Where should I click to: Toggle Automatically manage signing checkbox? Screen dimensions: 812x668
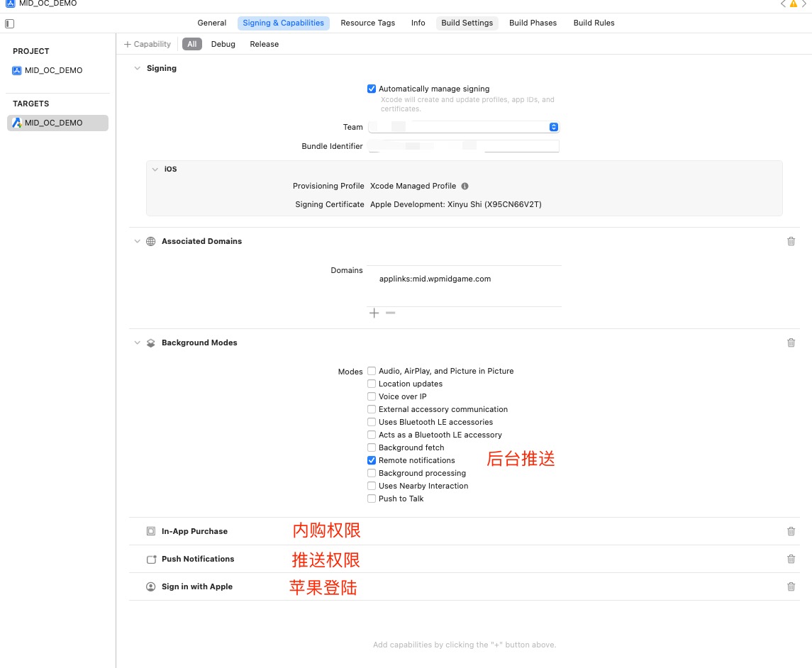(372, 89)
